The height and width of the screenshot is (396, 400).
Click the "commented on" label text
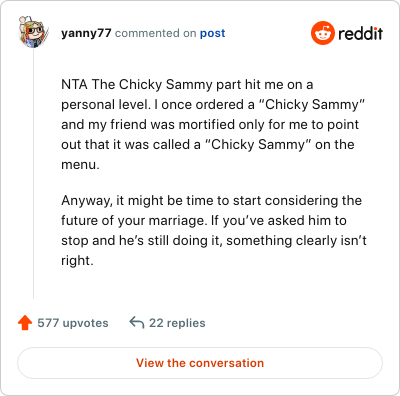click(155, 33)
